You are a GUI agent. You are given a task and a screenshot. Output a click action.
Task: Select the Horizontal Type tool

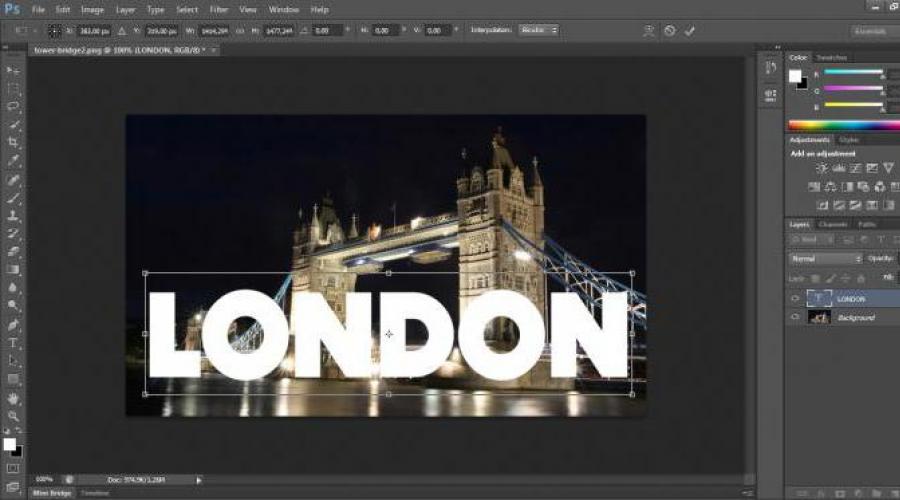pyautogui.click(x=13, y=343)
